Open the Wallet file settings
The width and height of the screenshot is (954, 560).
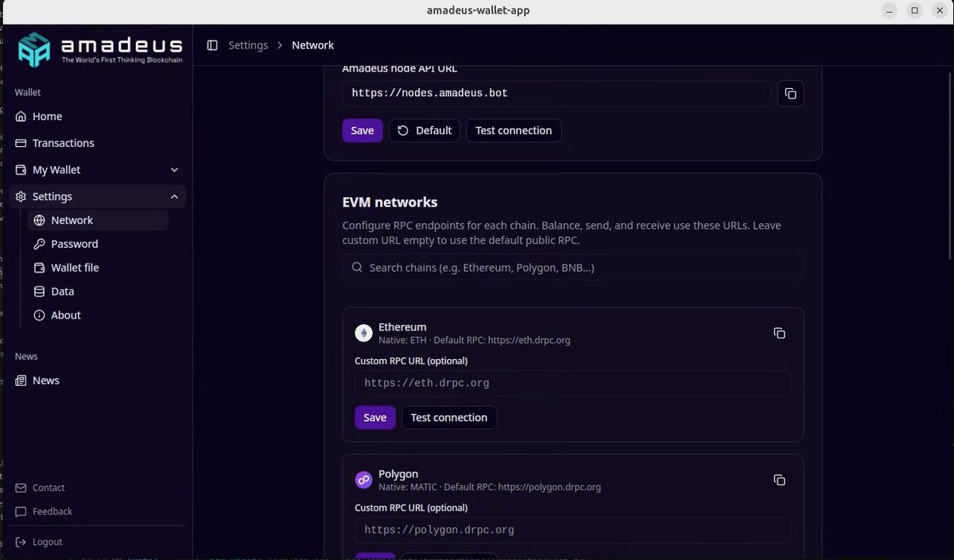point(98,268)
